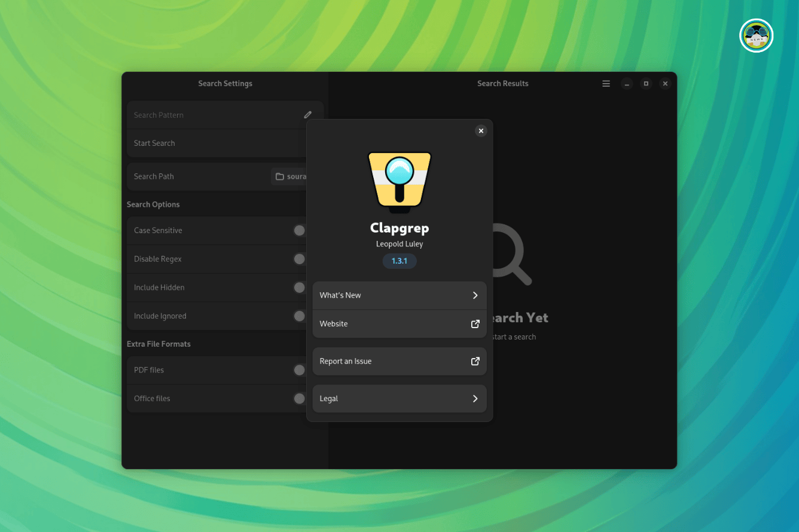Expand the What's New chevron
This screenshot has width=799, height=532.
pos(475,295)
